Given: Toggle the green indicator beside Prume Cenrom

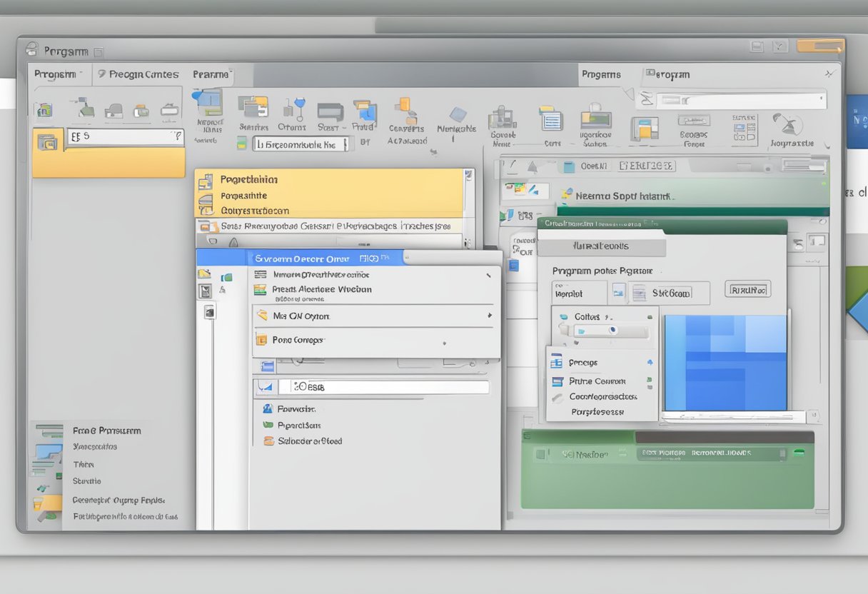Looking at the screenshot, I should pyautogui.click(x=649, y=381).
